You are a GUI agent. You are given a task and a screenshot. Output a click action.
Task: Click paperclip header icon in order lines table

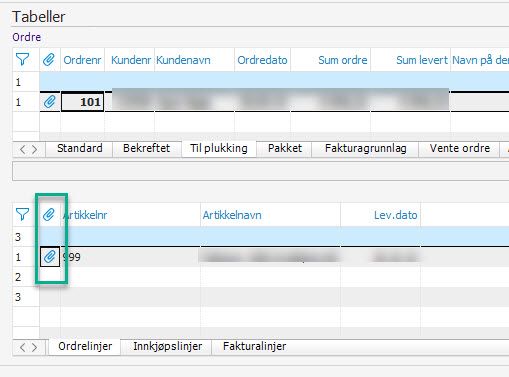click(x=49, y=215)
